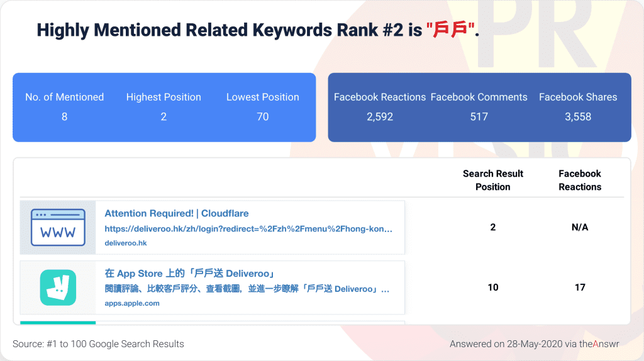
Task: Click the Lowest Position label
Action: pos(263,97)
